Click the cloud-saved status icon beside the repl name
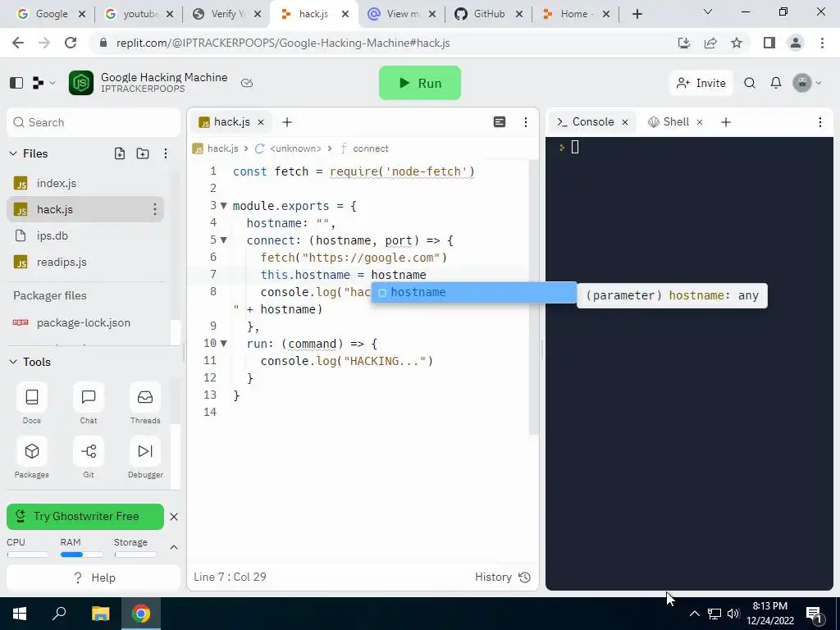Screen dimensions: 840x630 click(x=247, y=83)
